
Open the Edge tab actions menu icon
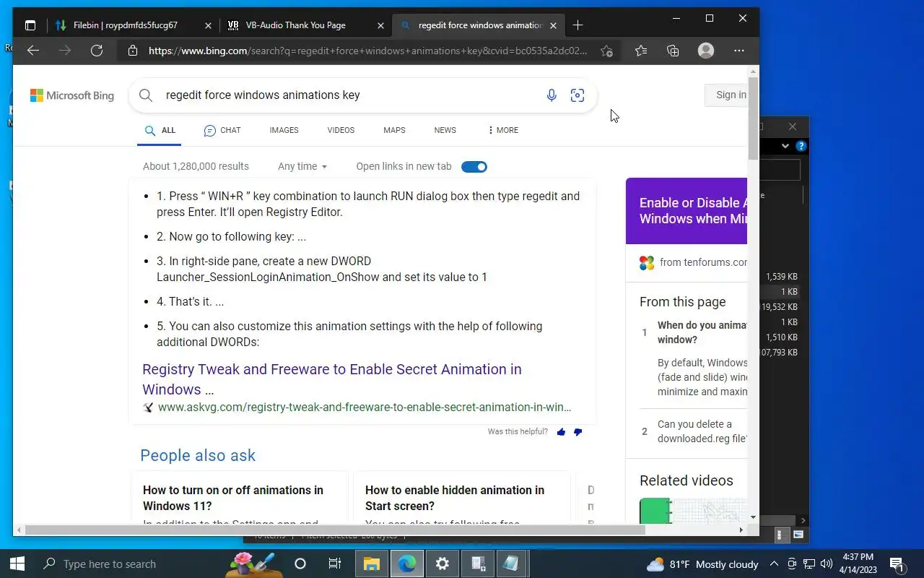[x=30, y=25]
